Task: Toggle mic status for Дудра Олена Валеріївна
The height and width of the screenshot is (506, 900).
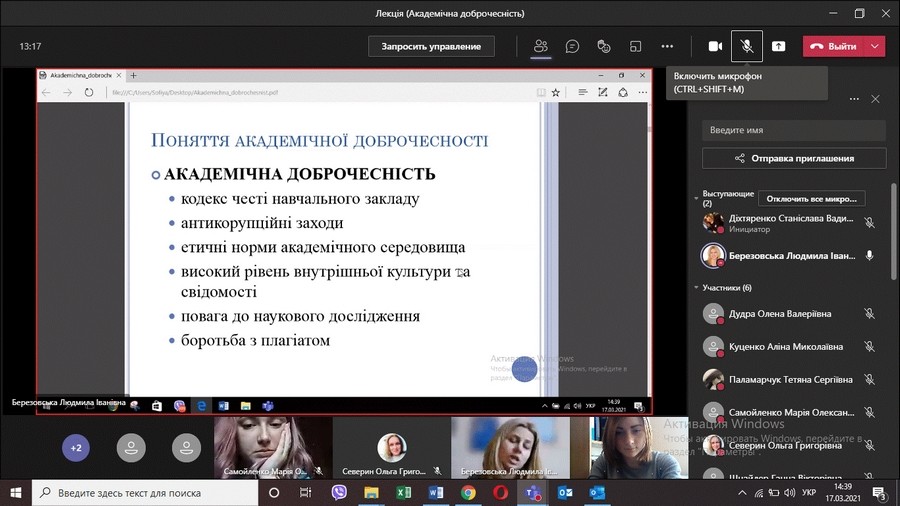Action: pyautogui.click(x=869, y=315)
